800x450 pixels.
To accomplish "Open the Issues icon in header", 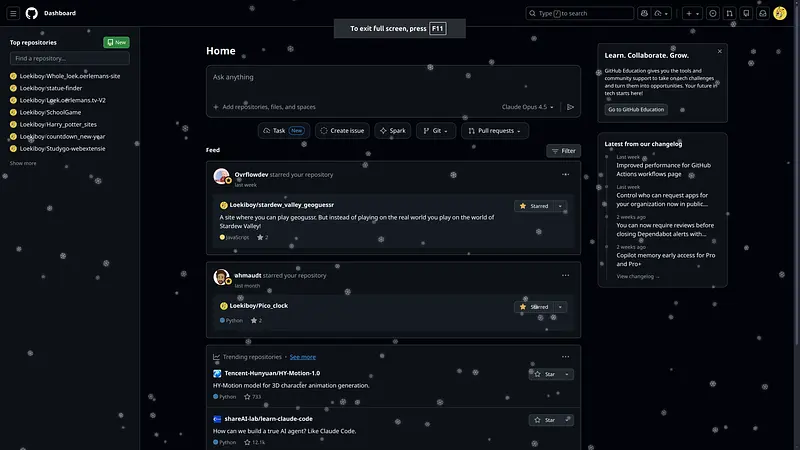I will point(713,13).
